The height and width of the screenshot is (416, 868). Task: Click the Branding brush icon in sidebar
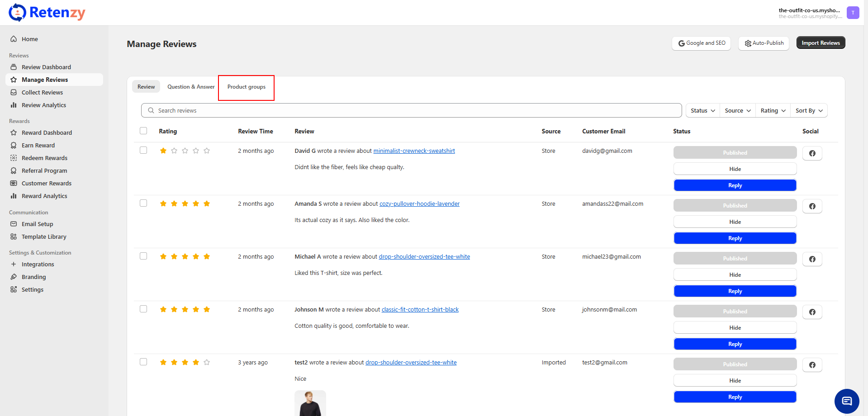(14, 277)
